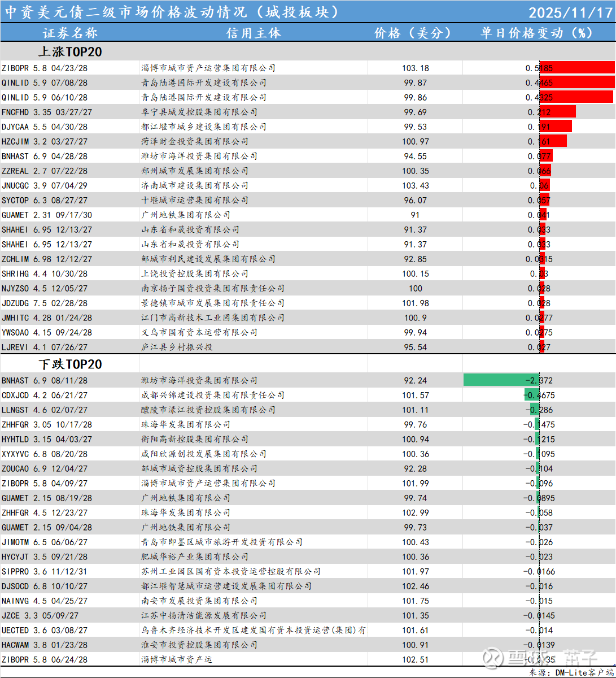Click bond GUAMET 2.31 09/17/30
Screen dimensions: 616x678
[47, 215]
